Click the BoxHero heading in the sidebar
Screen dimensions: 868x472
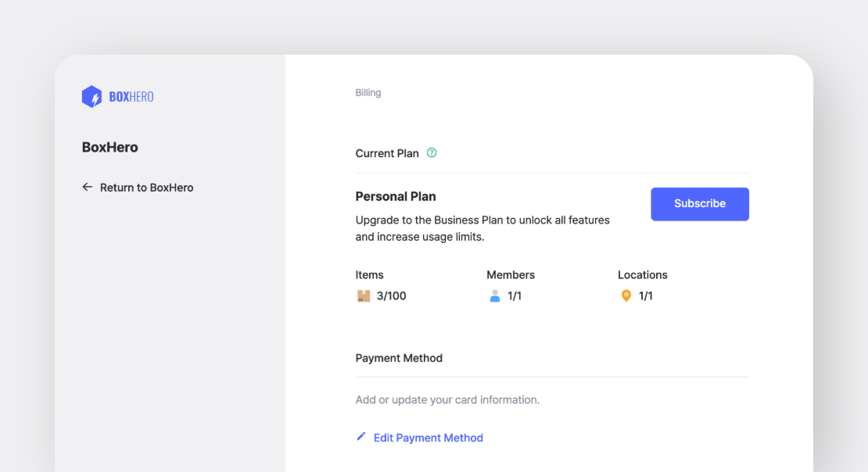click(110, 147)
